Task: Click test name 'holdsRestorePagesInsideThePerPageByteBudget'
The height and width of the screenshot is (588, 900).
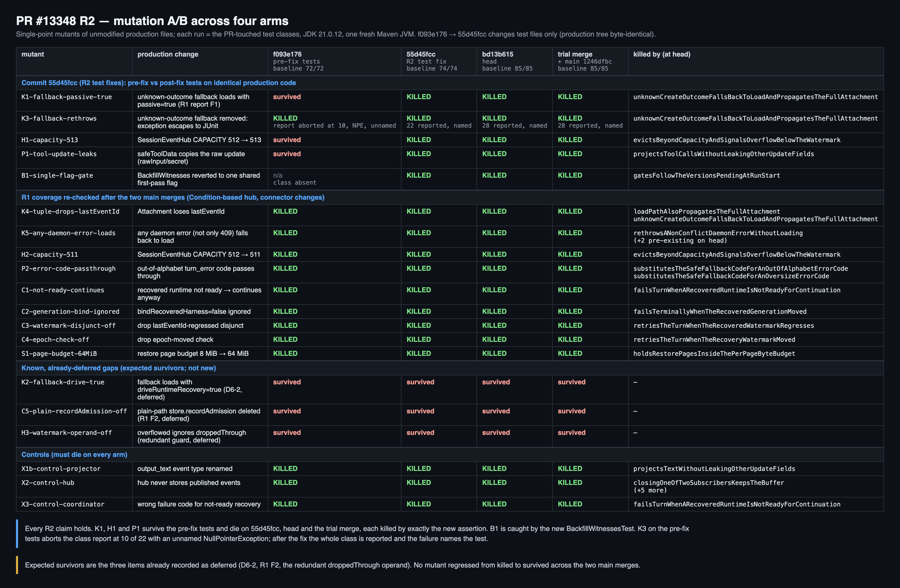Action: [x=714, y=354]
